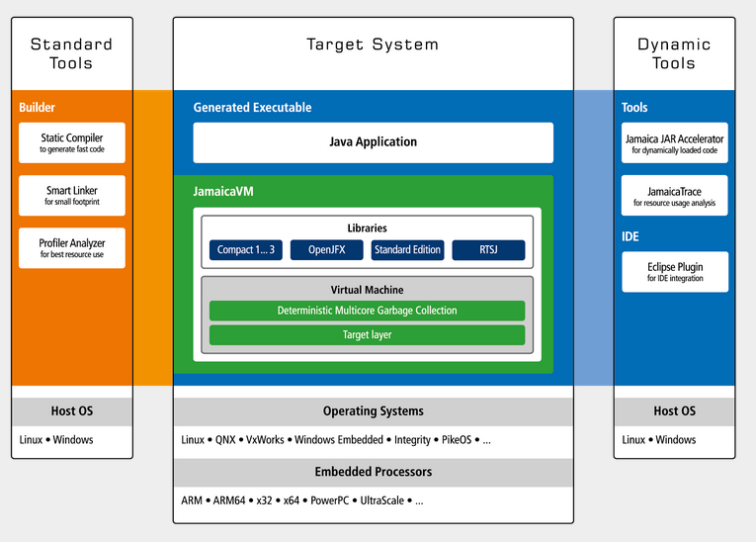This screenshot has width=756, height=542.
Task: Click the RTSJ library chip
Action: (x=488, y=250)
